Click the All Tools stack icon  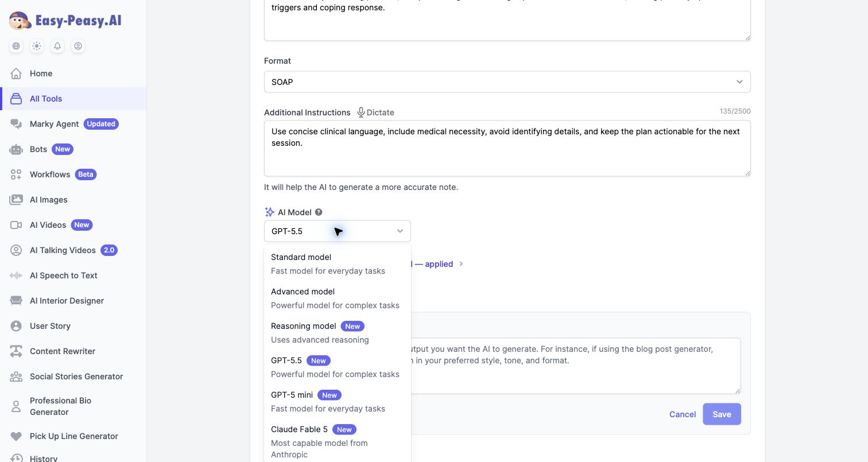coord(16,99)
